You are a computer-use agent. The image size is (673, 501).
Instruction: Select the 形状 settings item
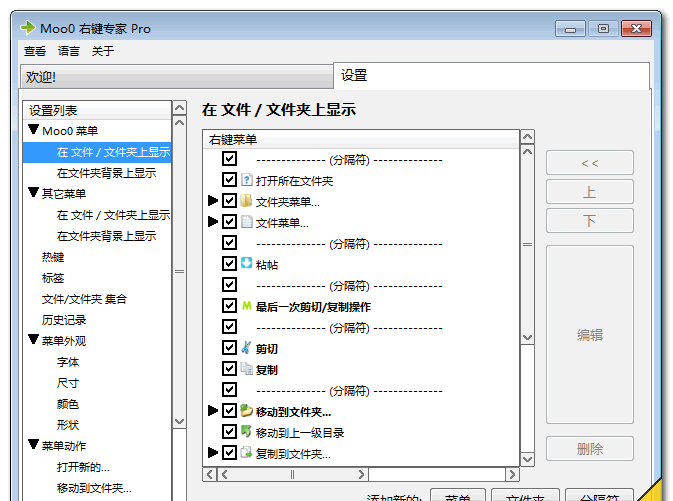tap(68, 425)
